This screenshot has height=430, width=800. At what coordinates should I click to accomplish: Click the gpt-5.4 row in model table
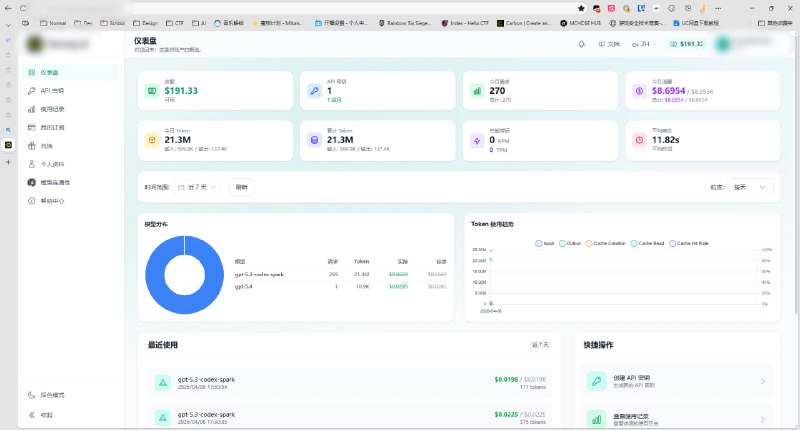[340, 287]
